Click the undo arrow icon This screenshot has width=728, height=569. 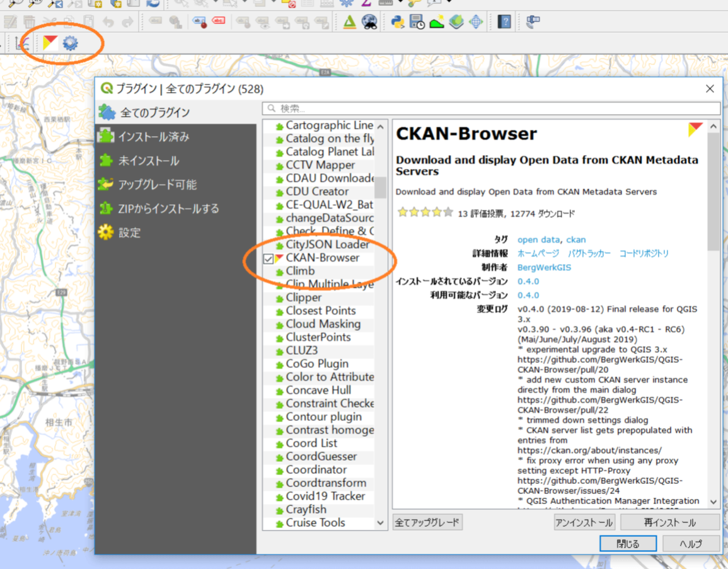click(108, 21)
